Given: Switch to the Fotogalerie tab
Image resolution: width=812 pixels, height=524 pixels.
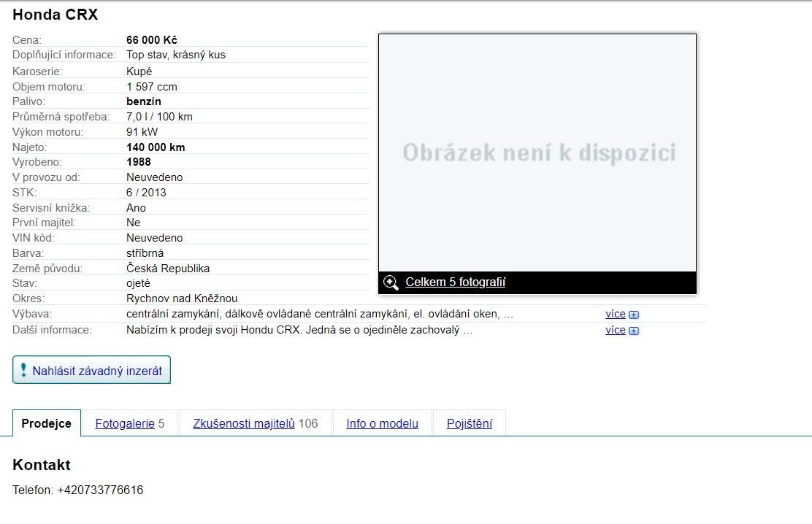Looking at the screenshot, I should tap(125, 423).
